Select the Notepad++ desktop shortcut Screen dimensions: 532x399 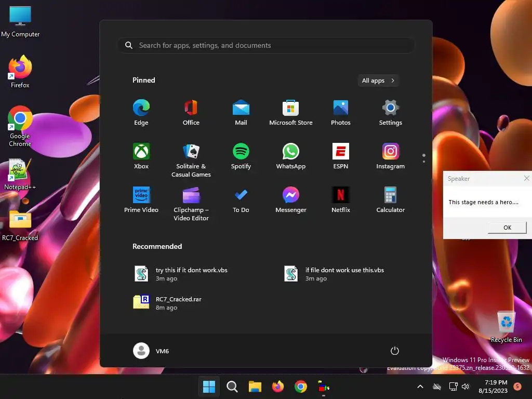[20, 174]
